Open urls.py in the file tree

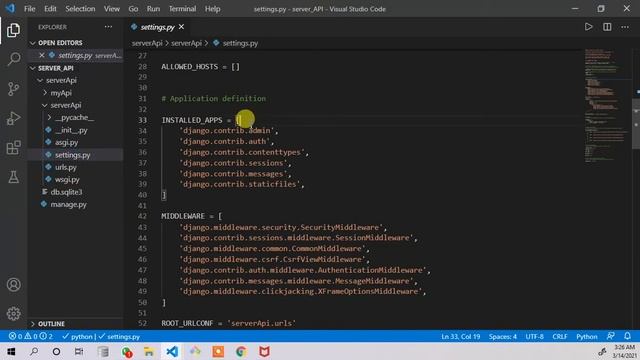pyautogui.click(x=66, y=167)
